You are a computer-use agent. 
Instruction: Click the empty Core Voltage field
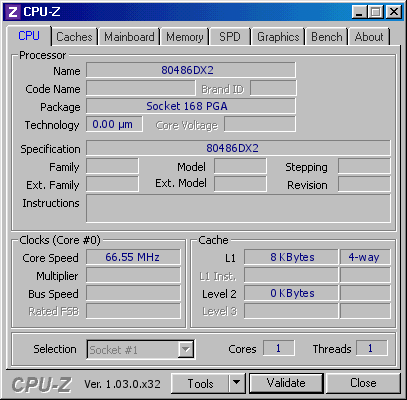tap(260, 124)
